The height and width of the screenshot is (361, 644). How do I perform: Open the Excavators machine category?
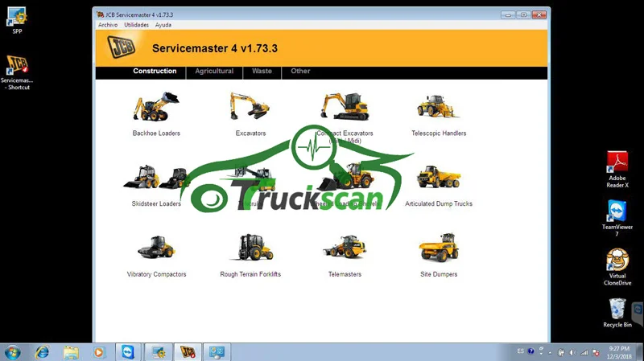(x=250, y=106)
